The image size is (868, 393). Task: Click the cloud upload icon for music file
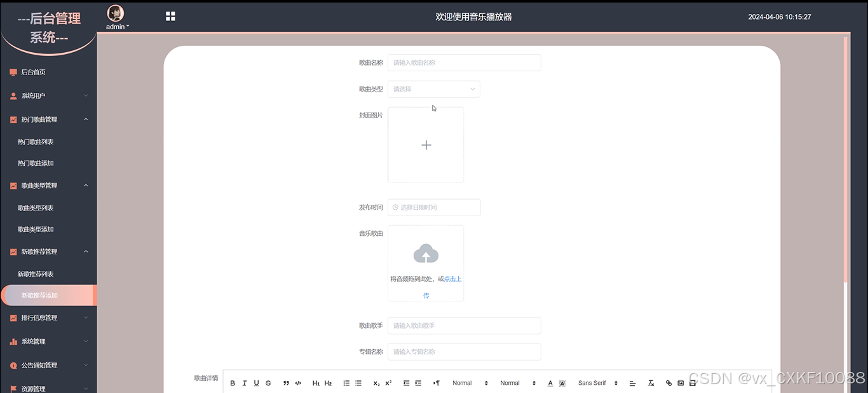click(426, 254)
